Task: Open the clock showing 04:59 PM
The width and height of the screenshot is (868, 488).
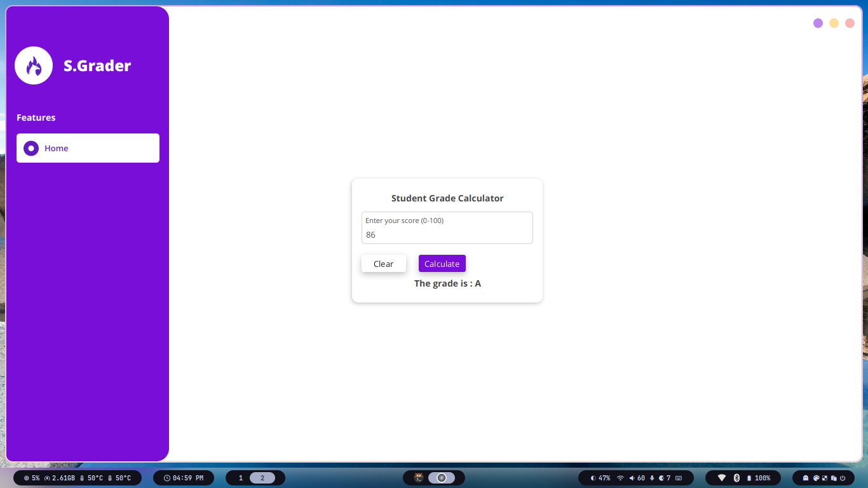Action: pos(184,478)
